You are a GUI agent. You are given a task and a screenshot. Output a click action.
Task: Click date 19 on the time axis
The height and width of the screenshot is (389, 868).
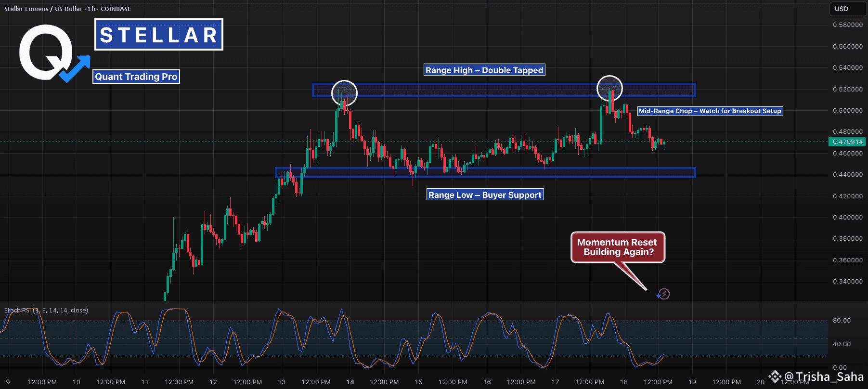tap(692, 382)
